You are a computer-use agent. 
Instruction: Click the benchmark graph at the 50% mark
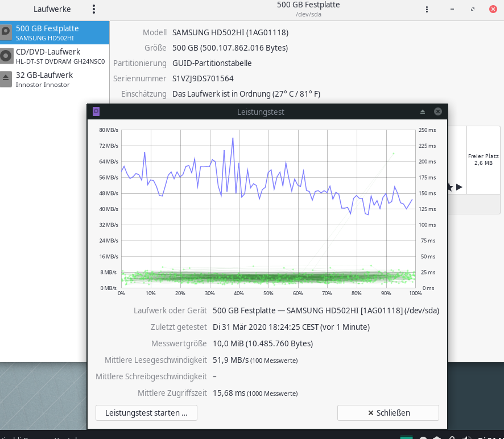(x=268, y=227)
